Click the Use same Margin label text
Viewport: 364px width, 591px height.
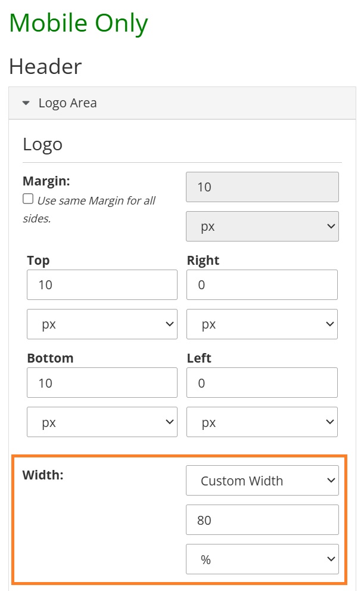tap(89, 209)
